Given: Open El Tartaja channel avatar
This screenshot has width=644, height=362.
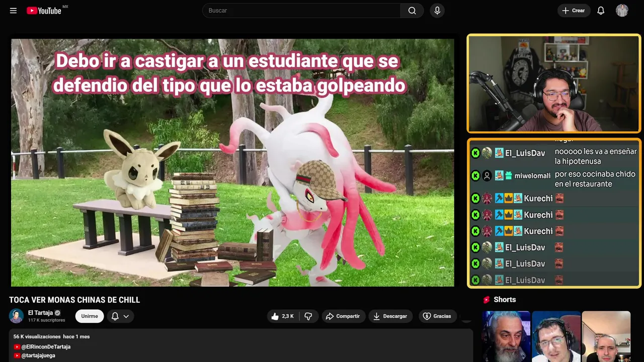Looking at the screenshot, I should 16,316.
